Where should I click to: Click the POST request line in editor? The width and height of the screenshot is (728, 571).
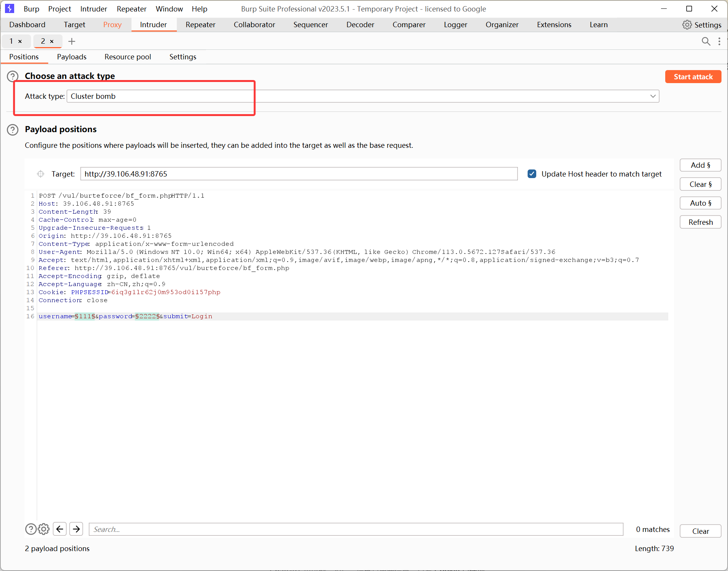pyautogui.click(x=122, y=196)
